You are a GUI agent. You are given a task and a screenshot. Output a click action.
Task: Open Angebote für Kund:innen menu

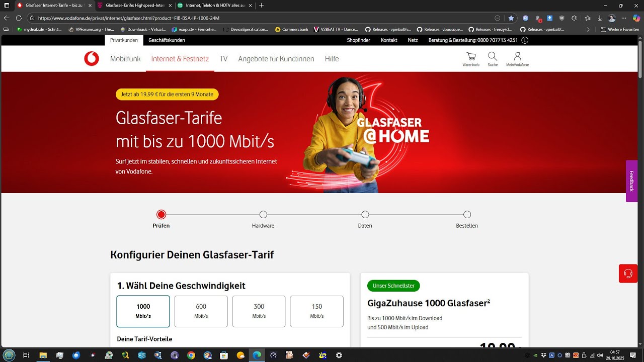[x=276, y=59]
